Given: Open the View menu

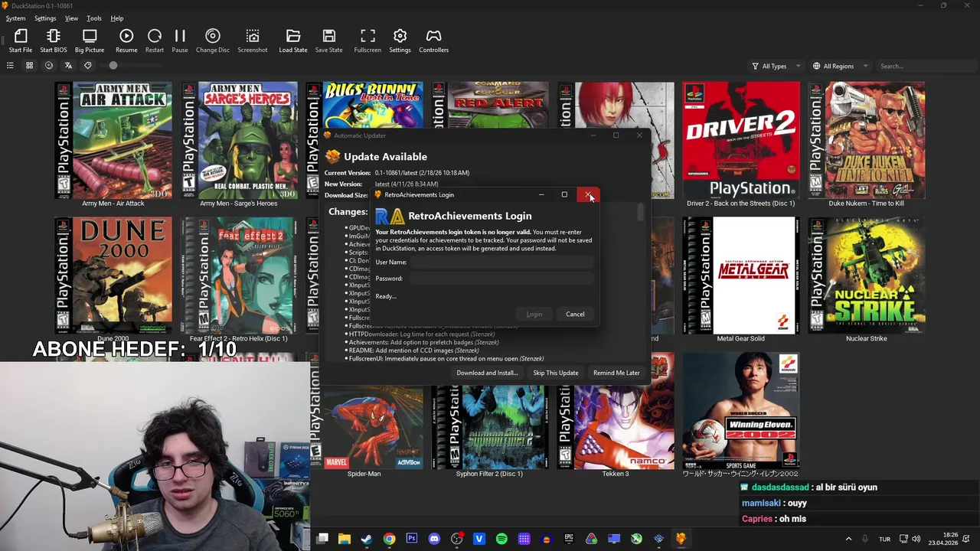Looking at the screenshot, I should [x=71, y=18].
